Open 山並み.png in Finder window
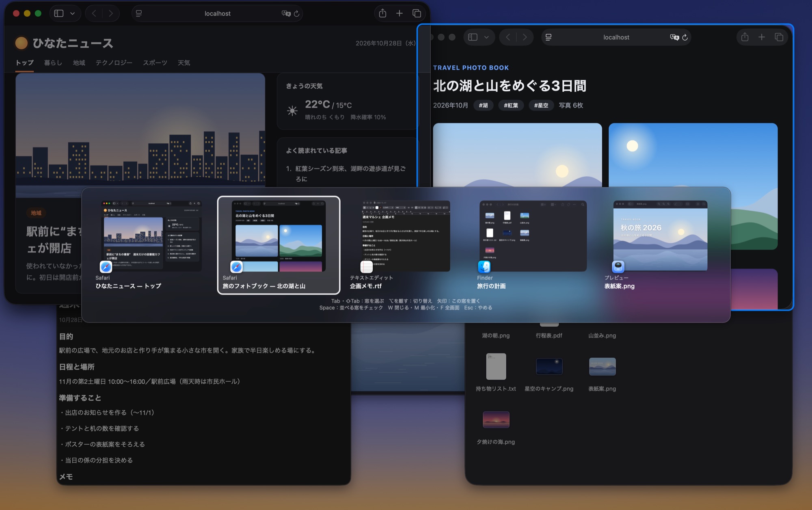This screenshot has width=812, height=510. tap(602, 335)
